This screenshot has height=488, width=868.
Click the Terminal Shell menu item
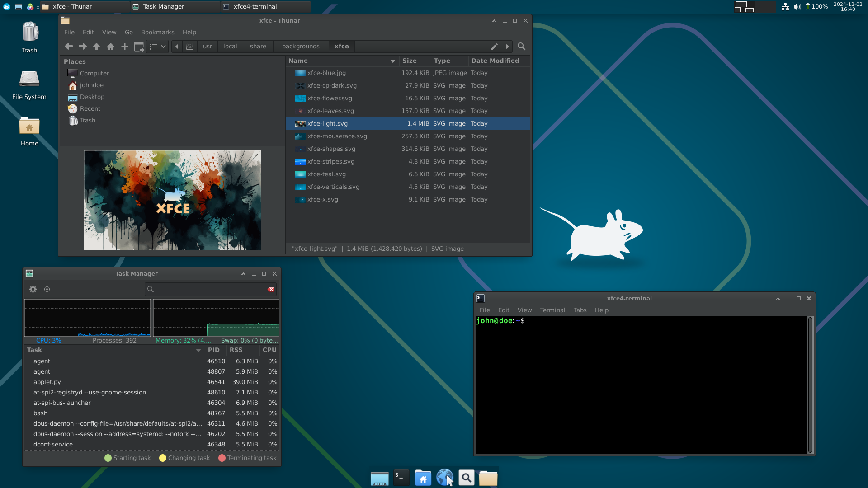point(552,310)
